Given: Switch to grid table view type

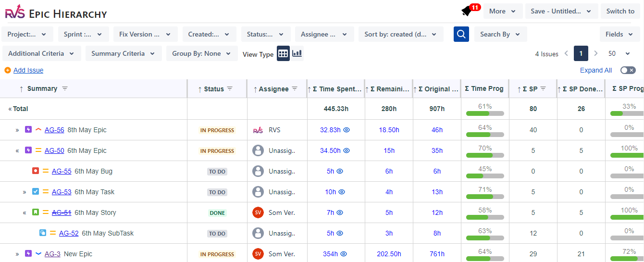Looking at the screenshot, I should click(x=283, y=54).
